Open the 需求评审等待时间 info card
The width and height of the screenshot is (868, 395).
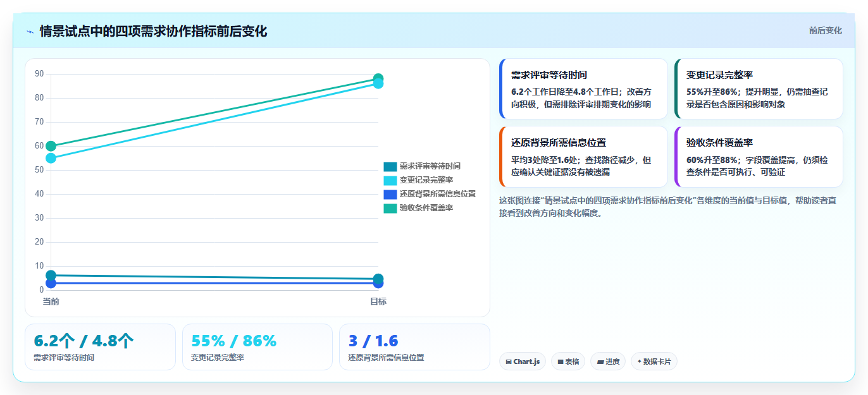coord(583,89)
